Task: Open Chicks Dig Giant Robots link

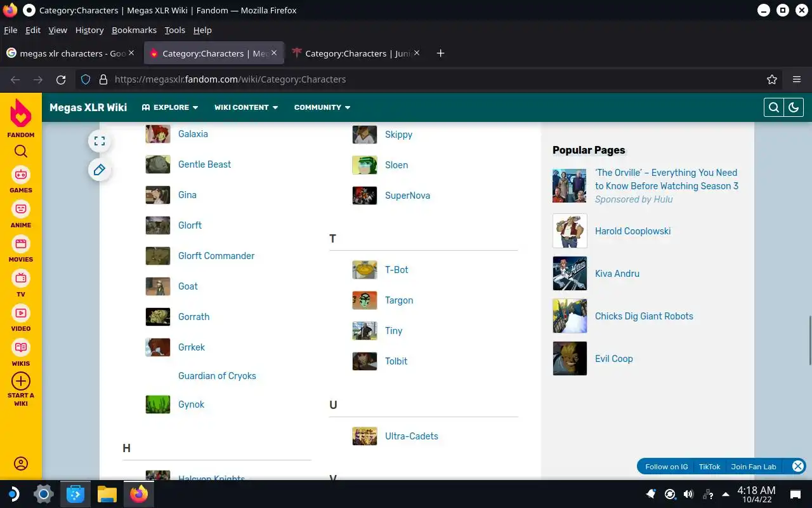Action: [644, 316]
